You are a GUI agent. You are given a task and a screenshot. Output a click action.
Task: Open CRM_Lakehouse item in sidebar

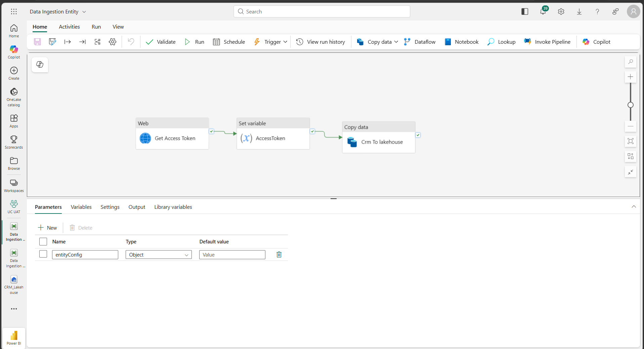14,285
